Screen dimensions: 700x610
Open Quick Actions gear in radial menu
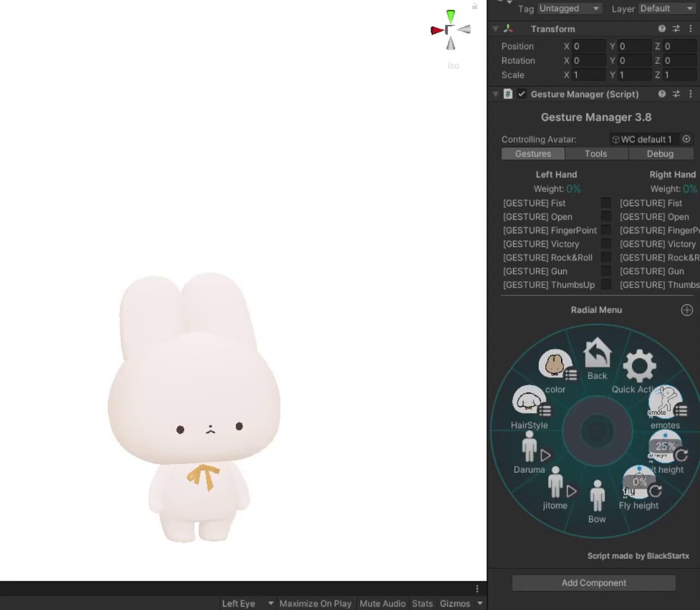[638, 371]
